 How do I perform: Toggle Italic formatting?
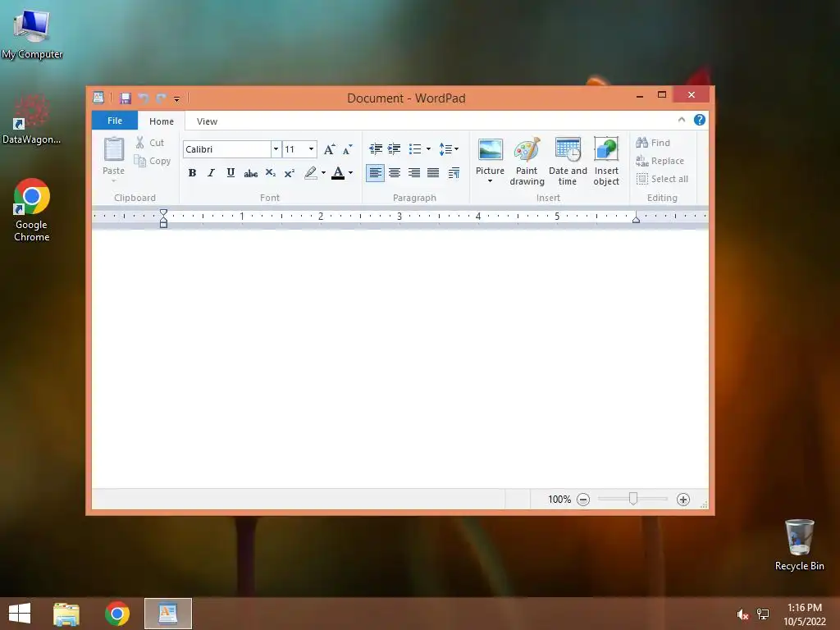[x=211, y=172]
